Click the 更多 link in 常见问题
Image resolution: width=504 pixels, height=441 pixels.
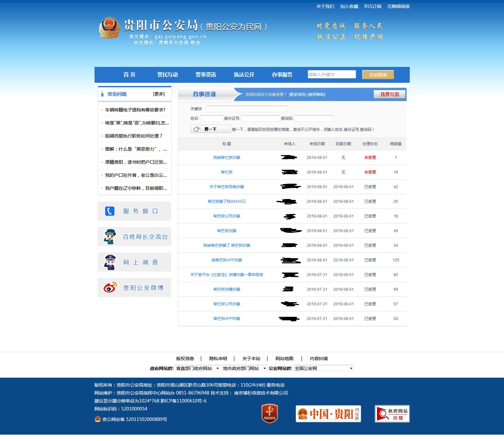point(159,94)
